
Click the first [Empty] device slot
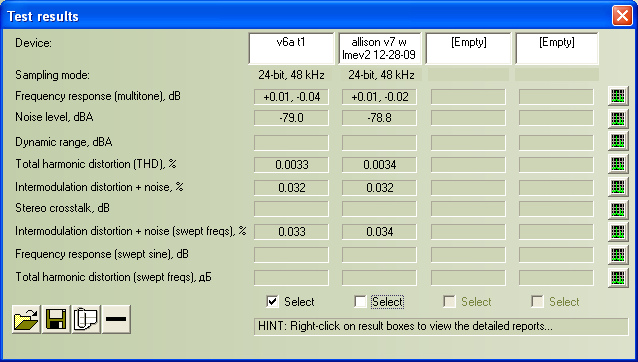click(x=468, y=48)
